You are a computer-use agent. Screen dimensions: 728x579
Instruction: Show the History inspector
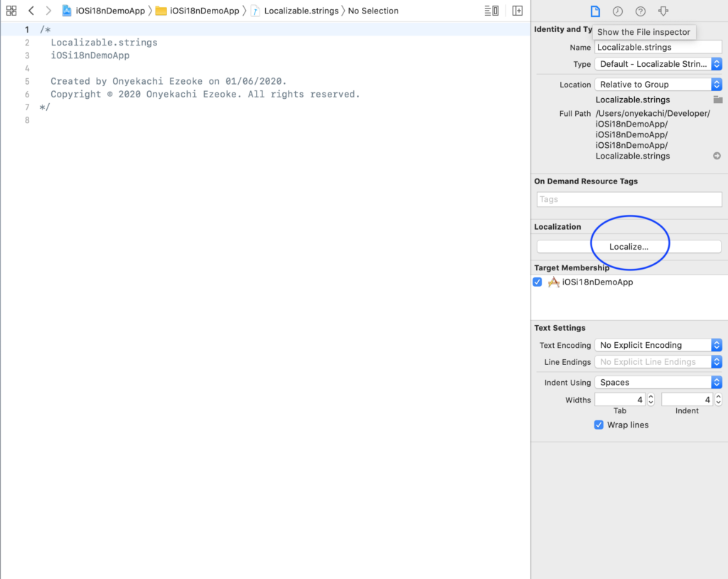tap(618, 11)
